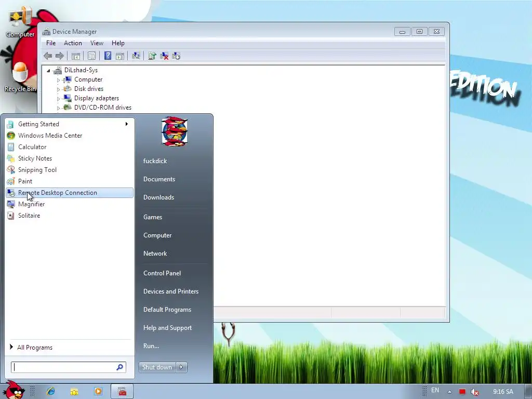532x399 pixels.
Task: Expand the DVD/CD-ROM drives category
Action: (x=58, y=108)
